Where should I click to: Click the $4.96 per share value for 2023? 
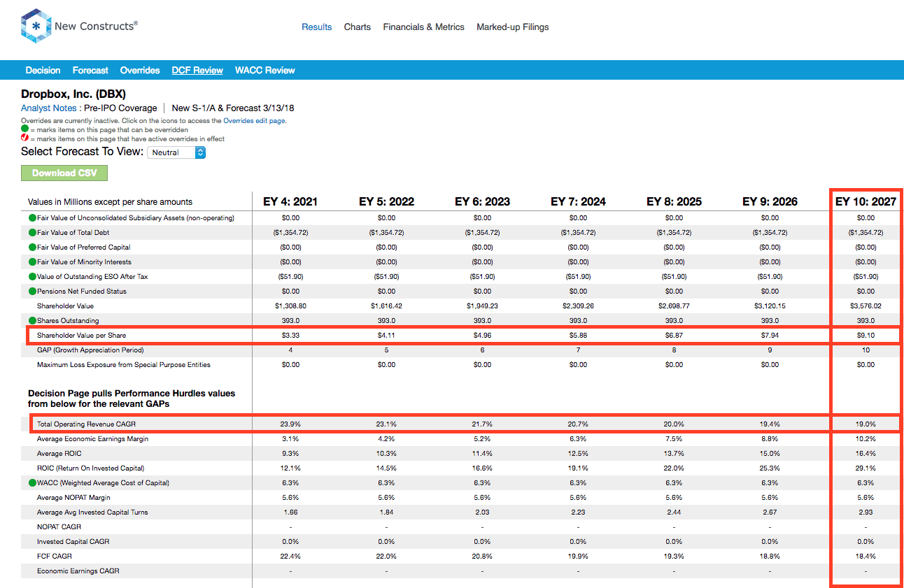[482, 336]
